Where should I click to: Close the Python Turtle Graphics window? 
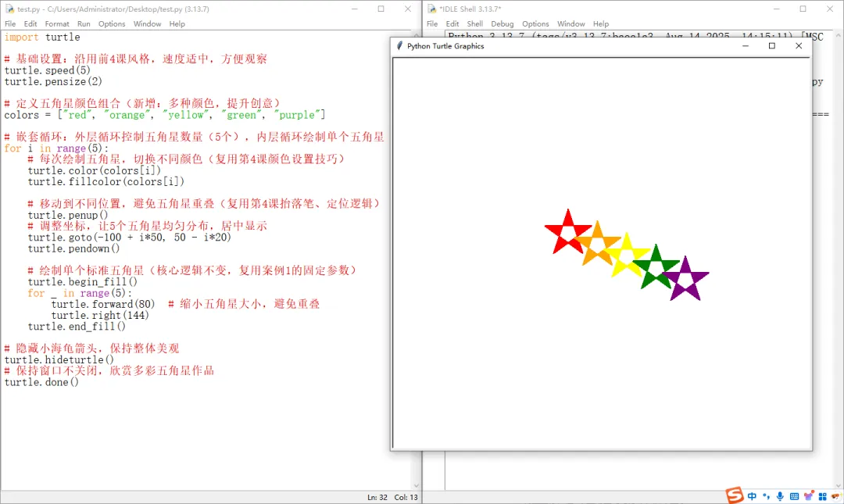tap(799, 46)
